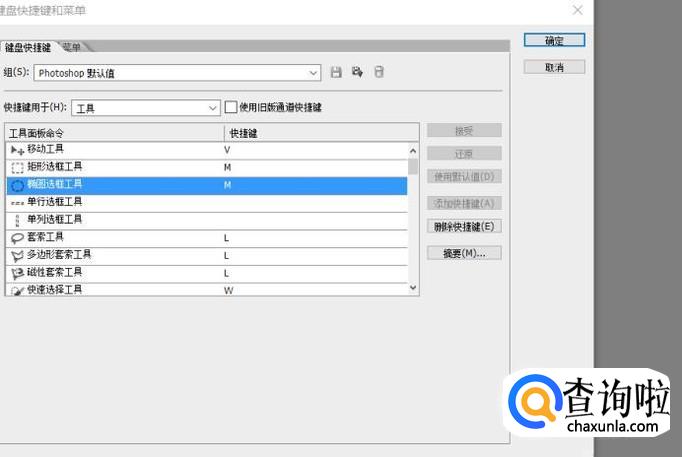Click the 工具面板命令 column header
This screenshot has width=682, height=457.
(114, 133)
